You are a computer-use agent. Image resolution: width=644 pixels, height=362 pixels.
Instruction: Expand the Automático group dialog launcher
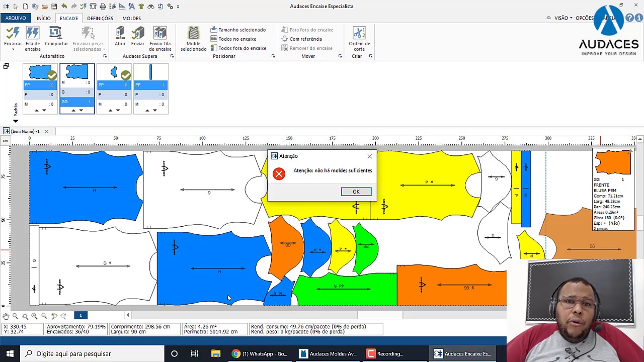coord(105,56)
